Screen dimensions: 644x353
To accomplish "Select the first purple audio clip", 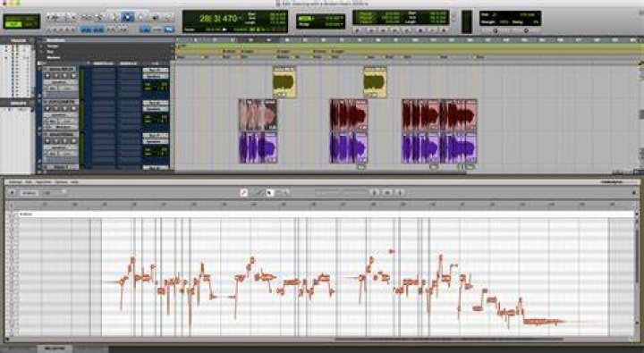I will pos(258,147).
